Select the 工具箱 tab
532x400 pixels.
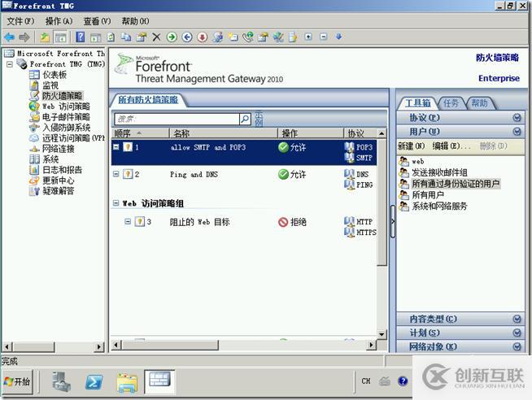click(417, 103)
